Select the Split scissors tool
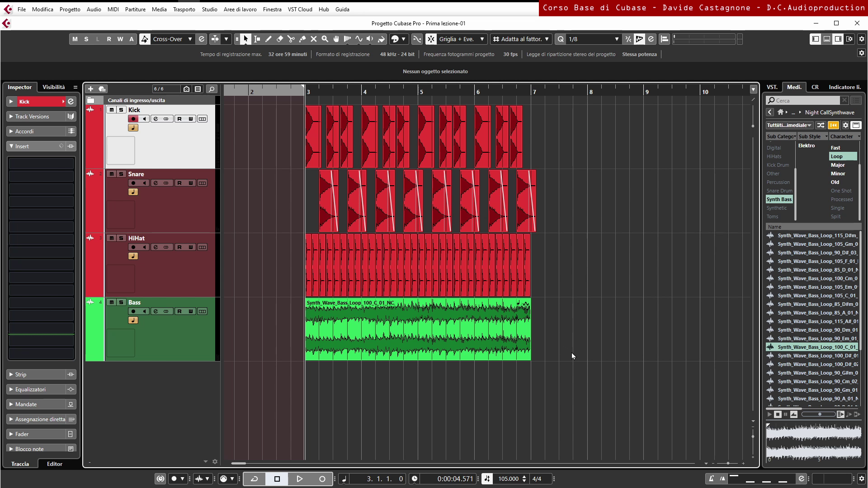Image resolution: width=868 pixels, height=488 pixels. 291,39
